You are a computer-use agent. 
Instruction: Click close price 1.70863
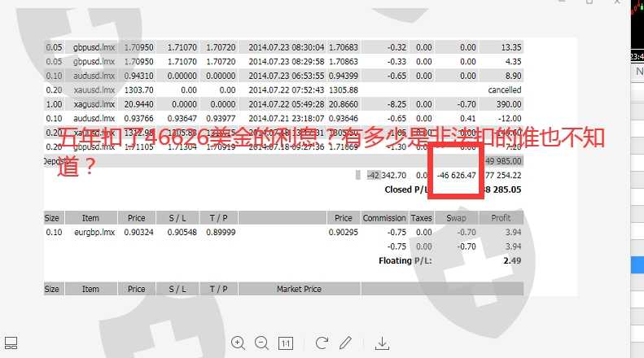(x=344, y=62)
